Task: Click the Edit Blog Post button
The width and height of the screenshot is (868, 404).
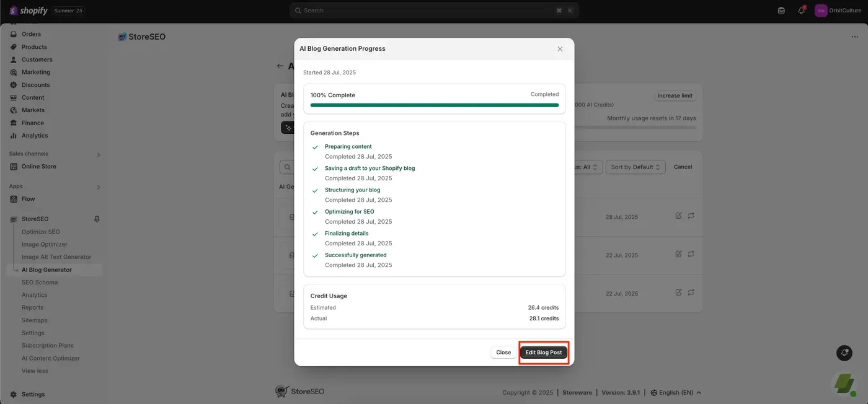Action: click(x=544, y=352)
